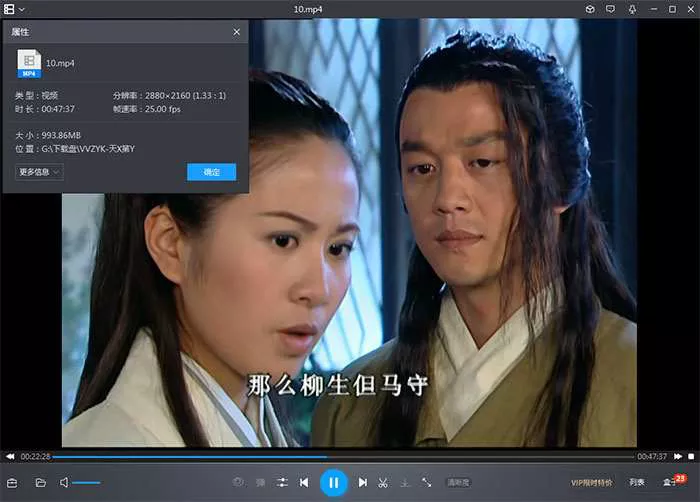
Task: Skip to the next video
Action: [x=363, y=483]
